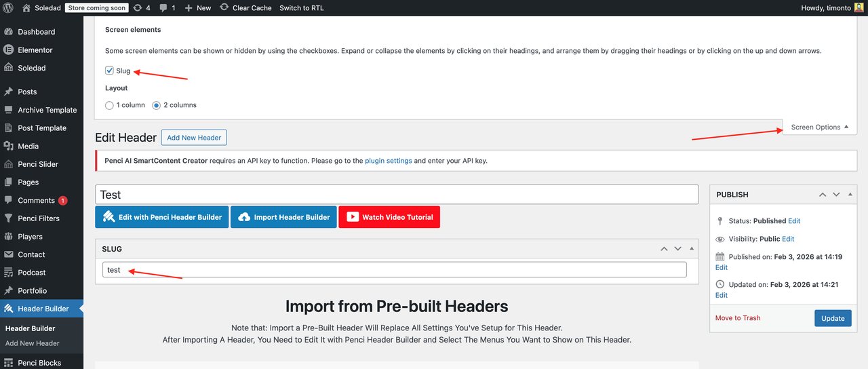The width and height of the screenshot is (868, 369).
Task: Click the Penci Filters funnel icon
Action: point(9,218)
